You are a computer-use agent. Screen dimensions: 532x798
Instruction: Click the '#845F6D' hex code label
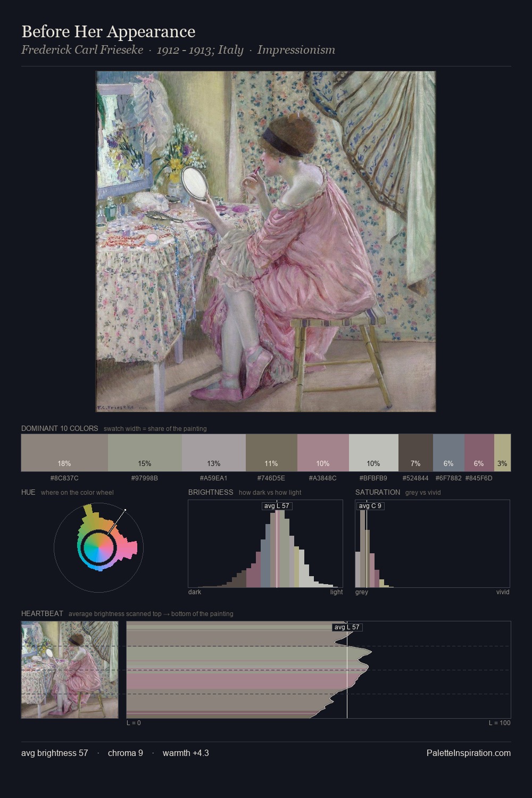click(x=479, y=478)
